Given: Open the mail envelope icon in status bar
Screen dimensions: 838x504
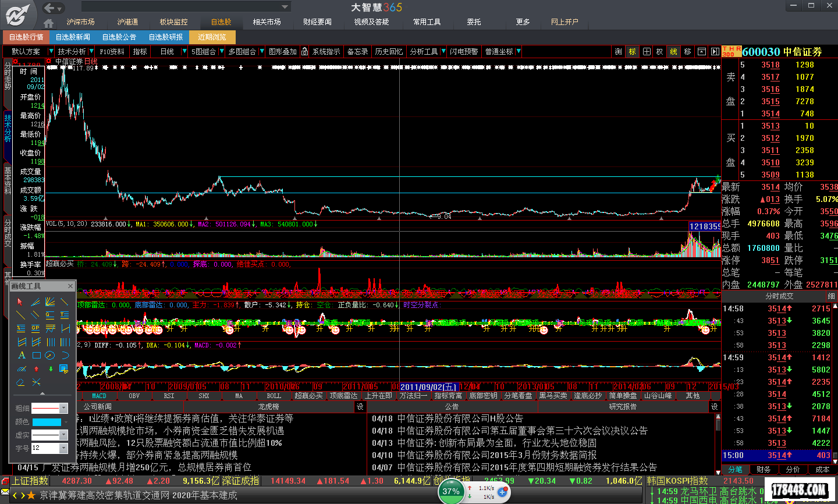Looking at the screenshot, I should click(x=5, y=492).
